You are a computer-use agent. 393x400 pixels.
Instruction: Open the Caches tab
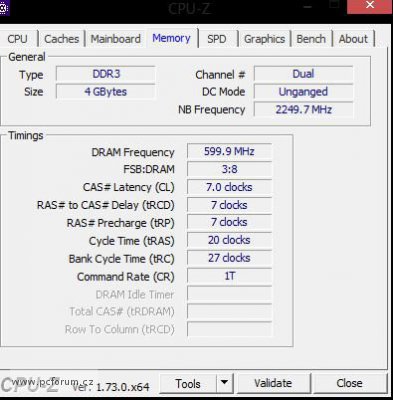[61, 39]
